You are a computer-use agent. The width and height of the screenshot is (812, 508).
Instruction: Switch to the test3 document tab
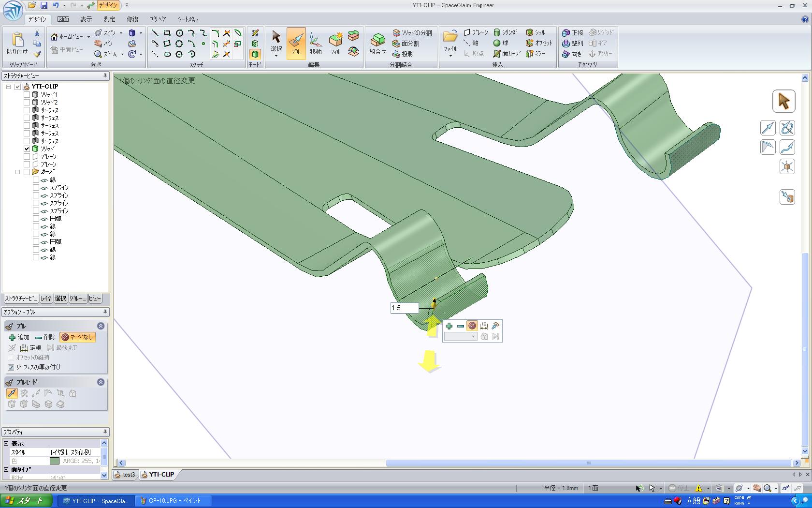(x=125, y=475)
